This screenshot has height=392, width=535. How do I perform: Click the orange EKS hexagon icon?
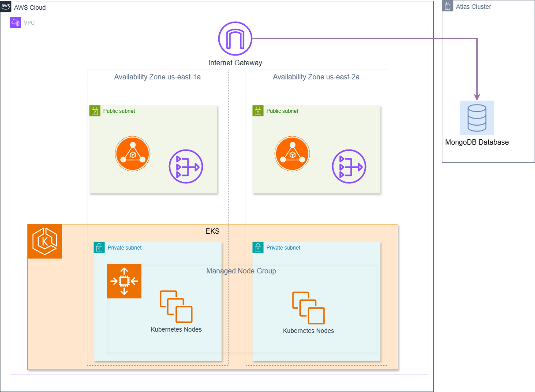coord(45,241)
